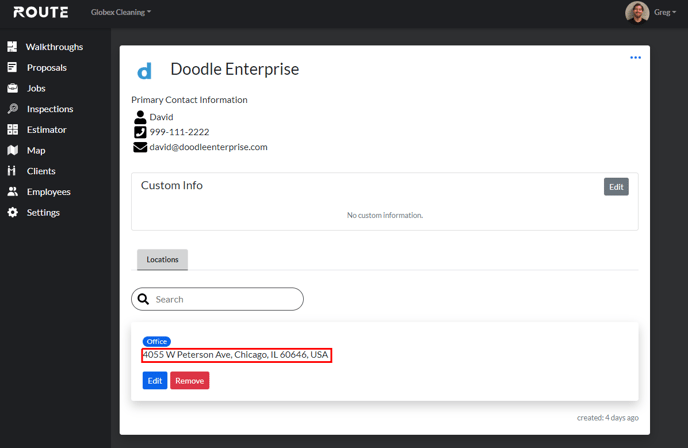This screenshot has height=448, width=688.
Task: Click the phone icon beside 999-111-2222
Action: point(140,132)
